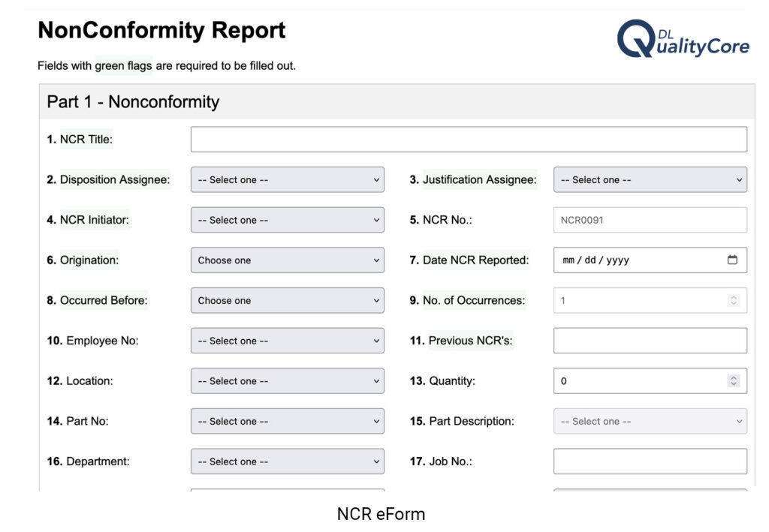Click the Quantity field stepper arrows
This screenshot has height=532, width=769.
tap(733, 380)
